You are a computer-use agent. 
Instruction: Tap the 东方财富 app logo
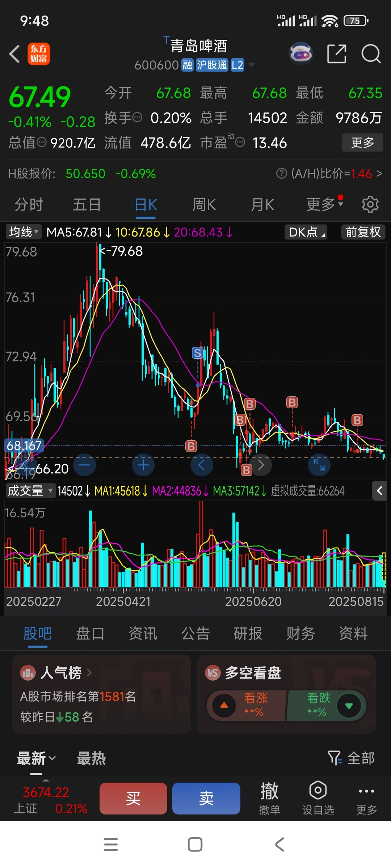(x=39, y=54)
